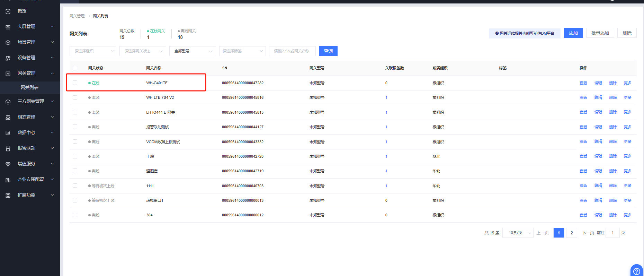
Task: Select all rows with header checkbox
Action: (75, 68)
